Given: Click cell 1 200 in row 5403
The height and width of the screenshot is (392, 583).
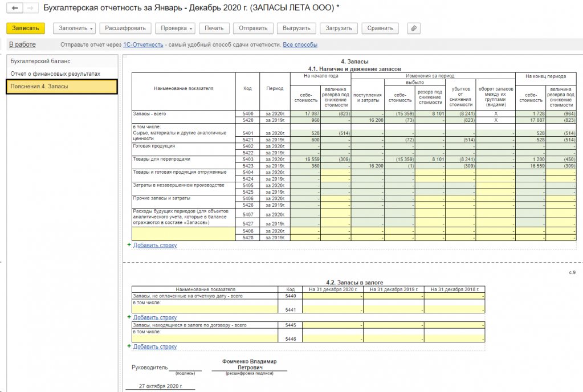Looking at the screenshot, I should click(531, 159).
